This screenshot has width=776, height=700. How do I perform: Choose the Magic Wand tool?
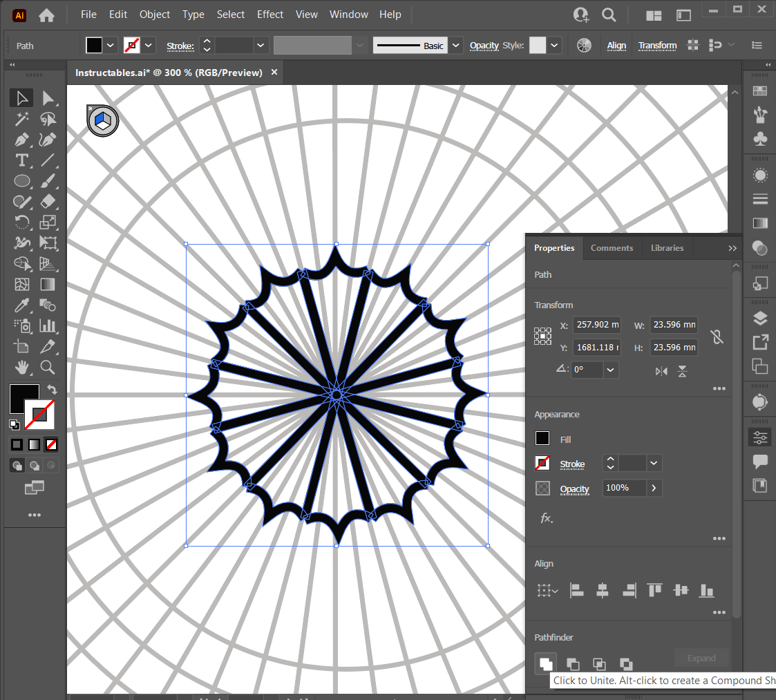coord(22,119)
